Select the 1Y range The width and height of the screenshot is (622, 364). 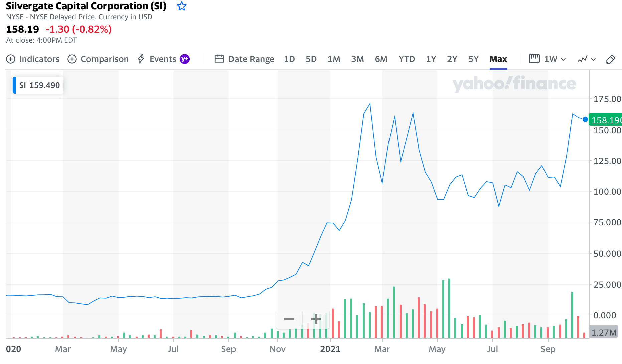point(431,59)
